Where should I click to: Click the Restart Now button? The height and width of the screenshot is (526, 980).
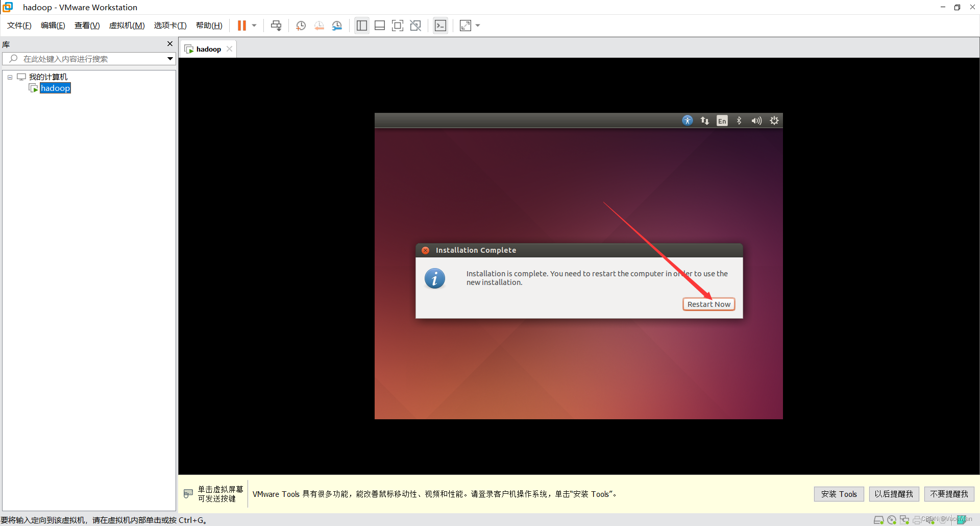tap(708, 304)
